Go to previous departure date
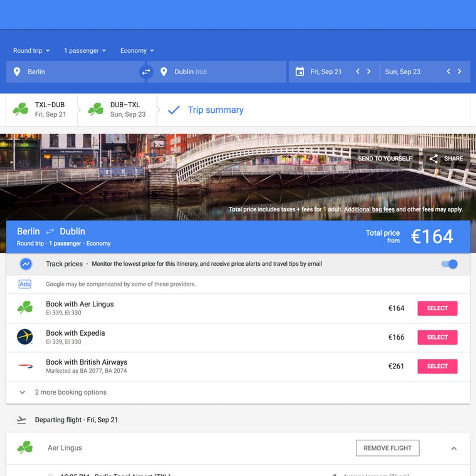The image size is (476, 476). [x=358, y=71]
